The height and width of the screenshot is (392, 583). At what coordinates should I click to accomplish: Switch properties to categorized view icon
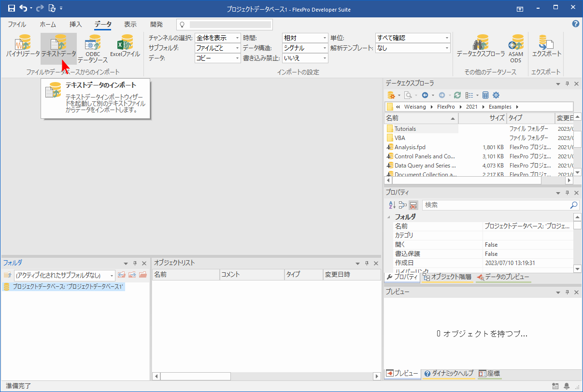403,205
